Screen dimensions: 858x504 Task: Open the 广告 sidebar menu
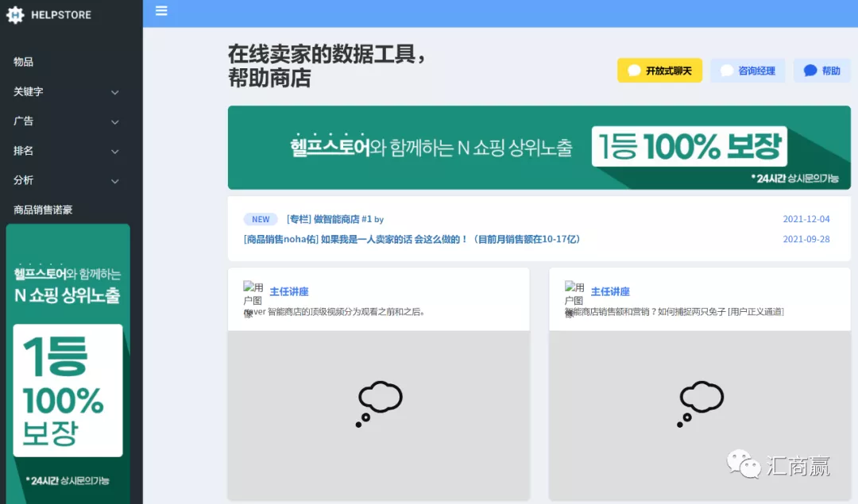point(24,121)
